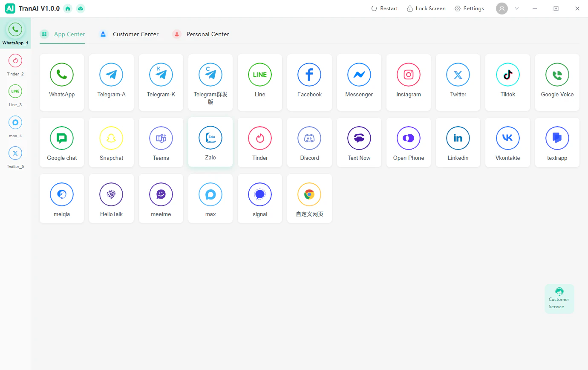
Task: Launch the Tiktok app
Action: coord(508,82)
